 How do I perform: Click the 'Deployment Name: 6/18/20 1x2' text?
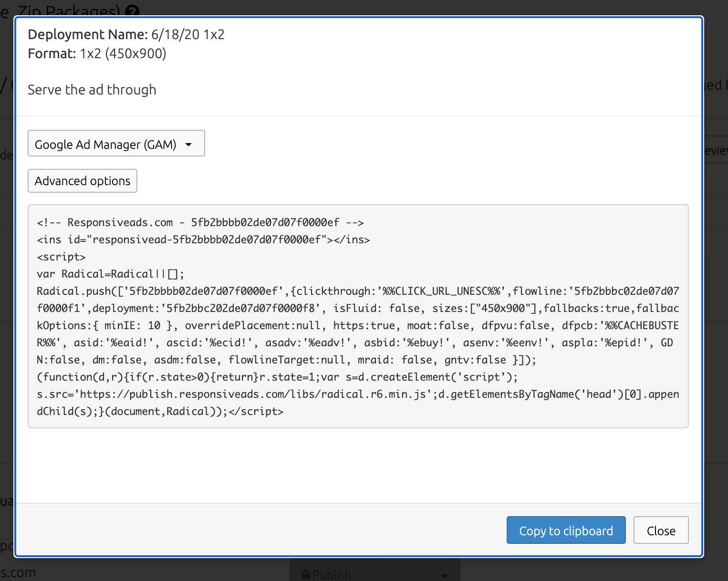tap(126, 34)
